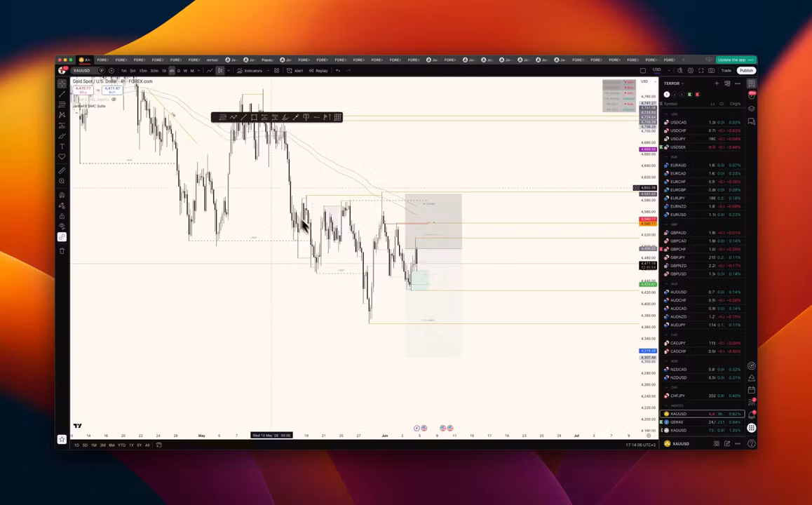Viewport: 812px width, 505px height.
Task: Click the heart icons tool in left toolbar
Action: click(x=62, y=156)
